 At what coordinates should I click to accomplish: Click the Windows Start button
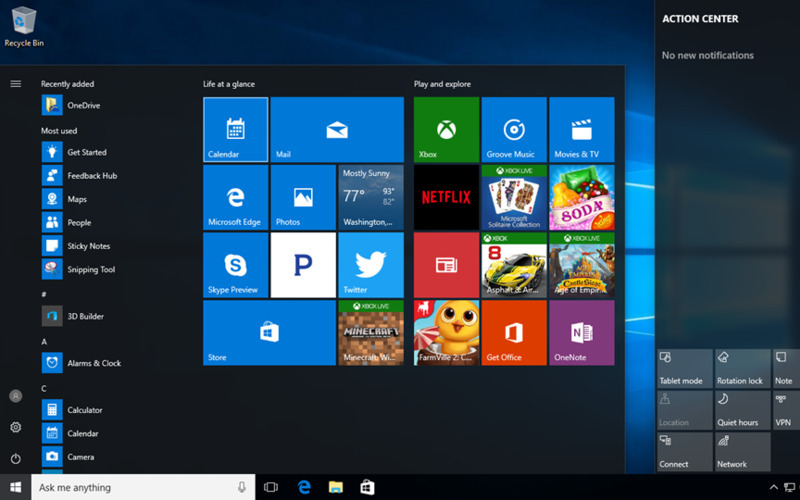(x=15, y=487)
